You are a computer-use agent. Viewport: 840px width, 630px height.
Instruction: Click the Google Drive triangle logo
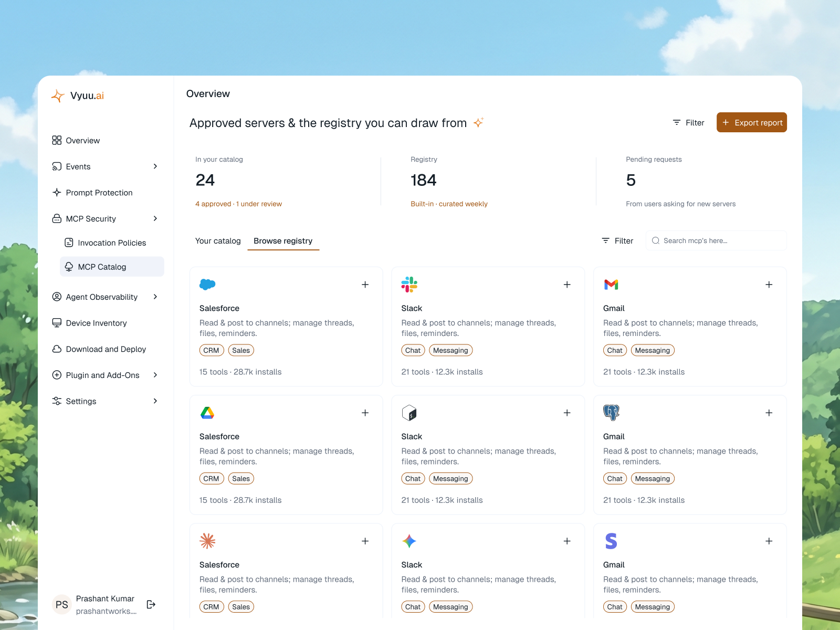207,413
